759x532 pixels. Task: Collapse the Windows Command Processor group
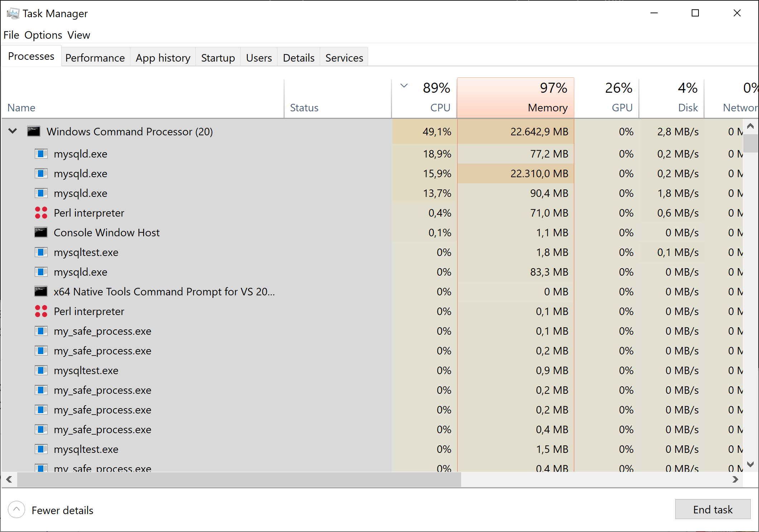[13, 131]
